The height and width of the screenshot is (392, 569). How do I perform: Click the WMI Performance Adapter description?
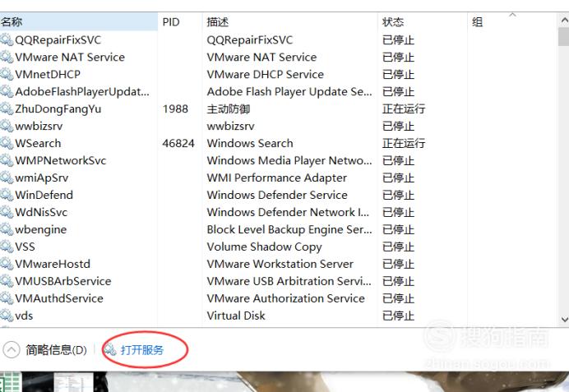pyautogui.click(x=277, y=178)
